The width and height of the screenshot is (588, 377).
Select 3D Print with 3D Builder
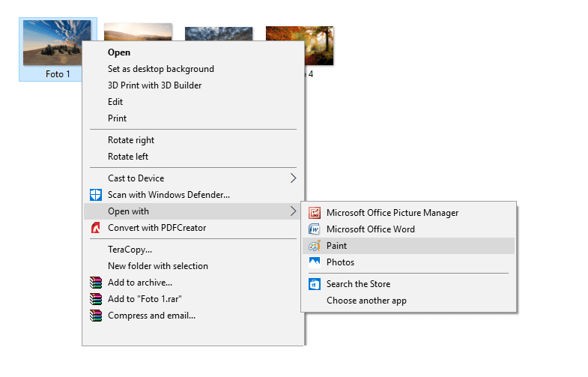click(x=154, y=85)
